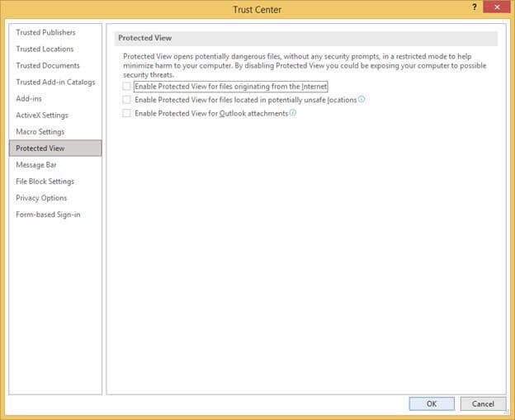Open File Block Settings
Viewport: 515px width, 420px height.
(x=45, y=182)
